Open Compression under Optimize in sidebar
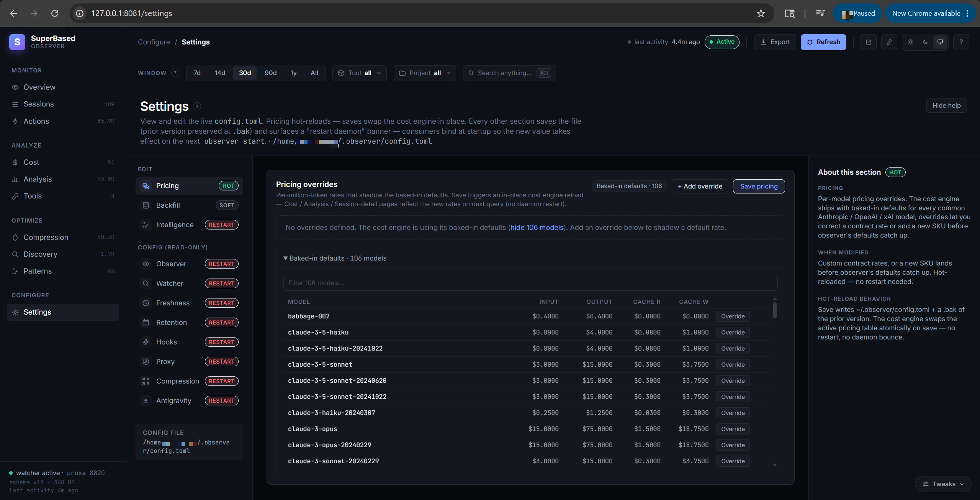Image resolution: width=980 pixels, height=500 pixels. click(63, 238)
